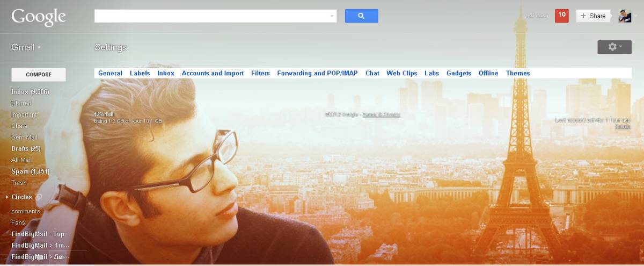
Task: Open the Web Clips tab
Action: (x=402, y=73)
